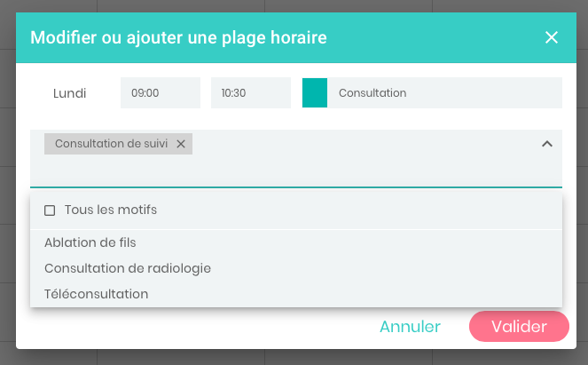Screen dimensions: 588x365
Task: Close the plage horaire dialog
Action: [x=552, y=37]
